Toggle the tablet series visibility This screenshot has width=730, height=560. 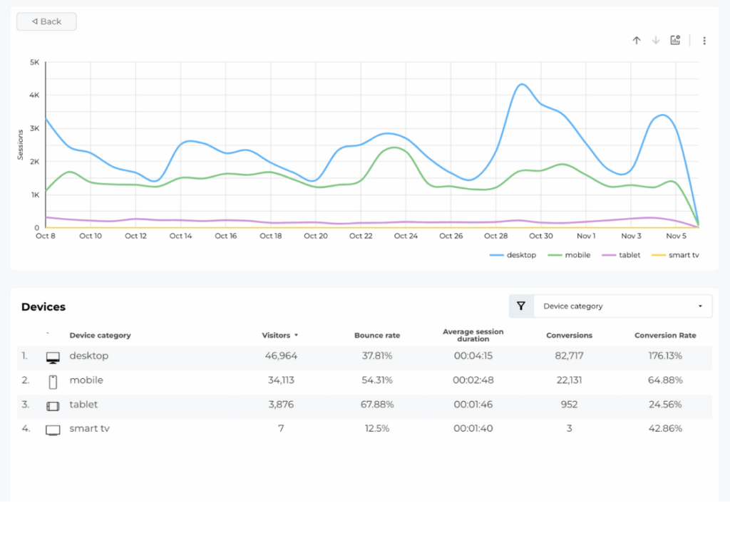[x=623, y=254]
